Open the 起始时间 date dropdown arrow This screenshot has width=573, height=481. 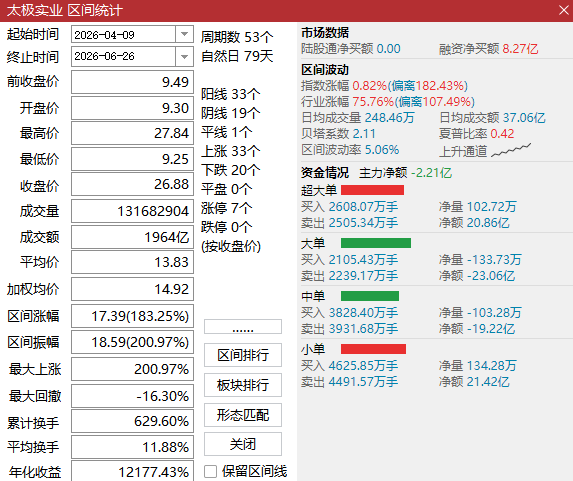[x=184, y=34]
